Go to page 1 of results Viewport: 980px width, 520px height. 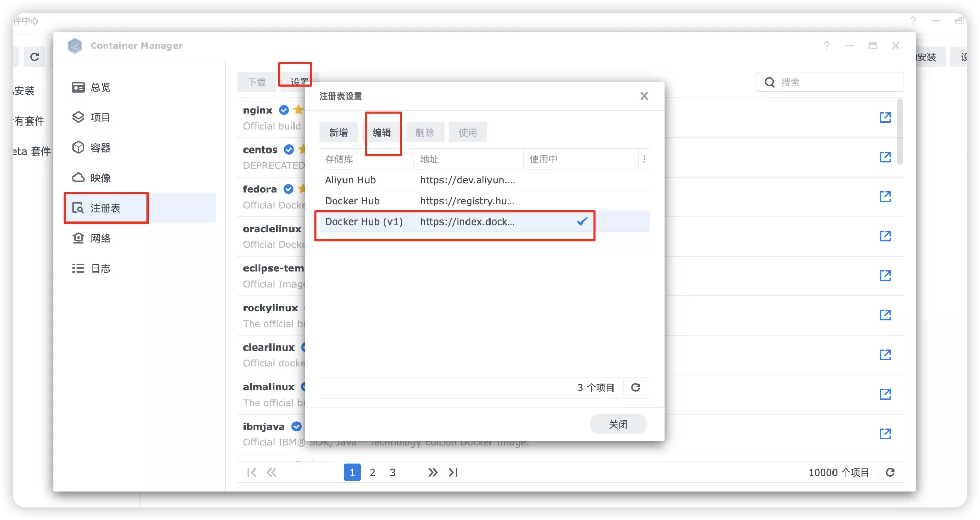pyautogui.click(x=352, y=472)
